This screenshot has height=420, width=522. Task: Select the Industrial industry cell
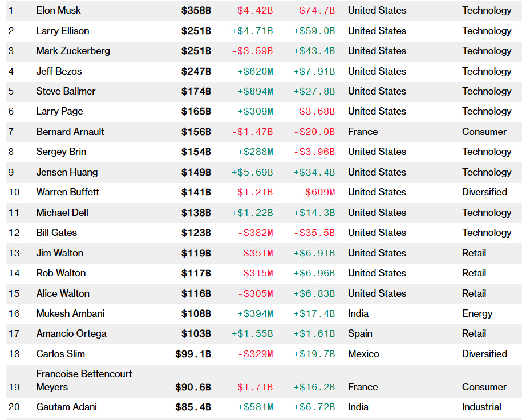481,407
